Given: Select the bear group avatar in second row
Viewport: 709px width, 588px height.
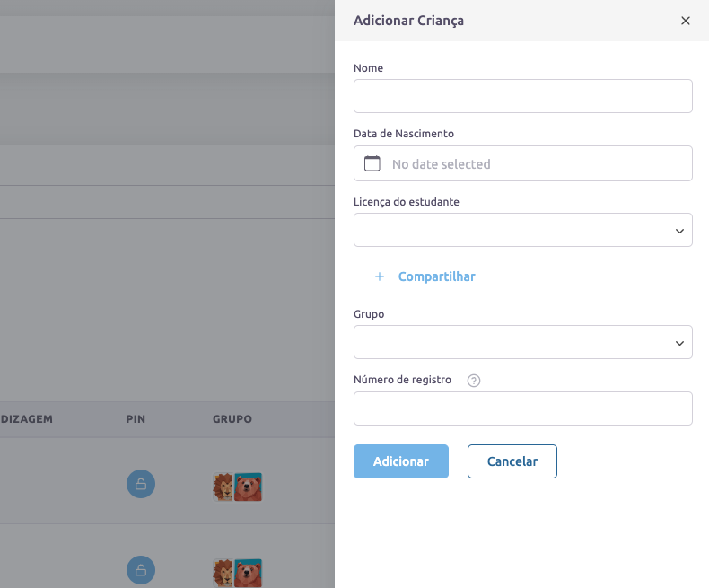Looking at the screenshot, I should pos(249,572).
